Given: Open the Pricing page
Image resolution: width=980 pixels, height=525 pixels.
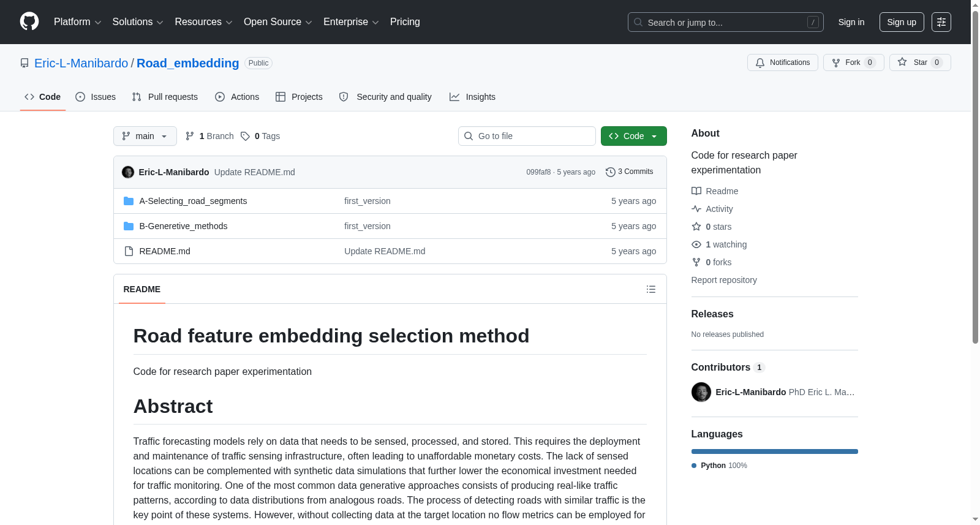Looking at the screenshot, I should tap(405, 22).
